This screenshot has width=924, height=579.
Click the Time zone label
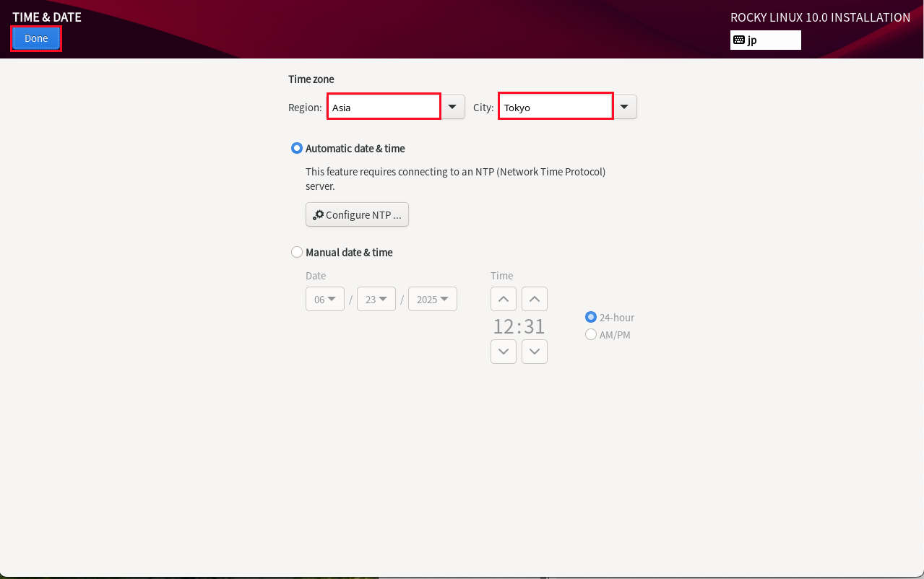(311, 79)
